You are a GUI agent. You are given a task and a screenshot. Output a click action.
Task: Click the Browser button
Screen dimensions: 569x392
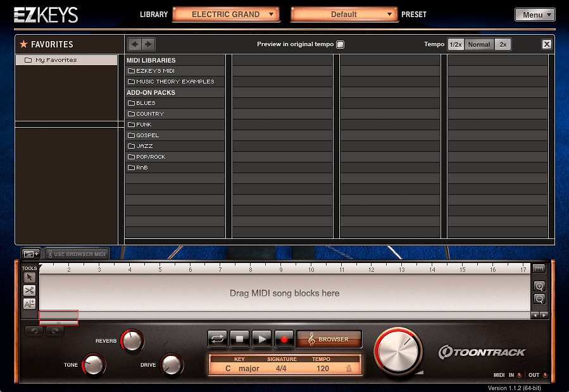(x=329, y=340)
